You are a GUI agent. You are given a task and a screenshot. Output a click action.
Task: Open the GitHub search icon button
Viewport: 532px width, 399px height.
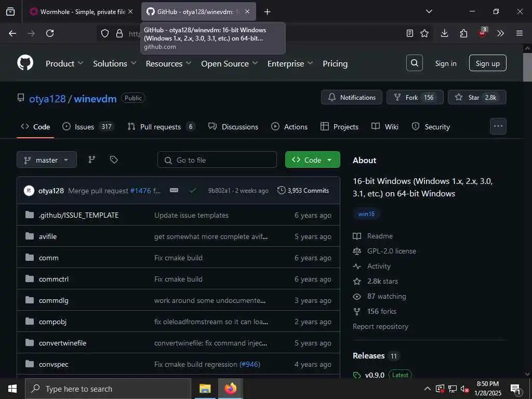point(414,63)
